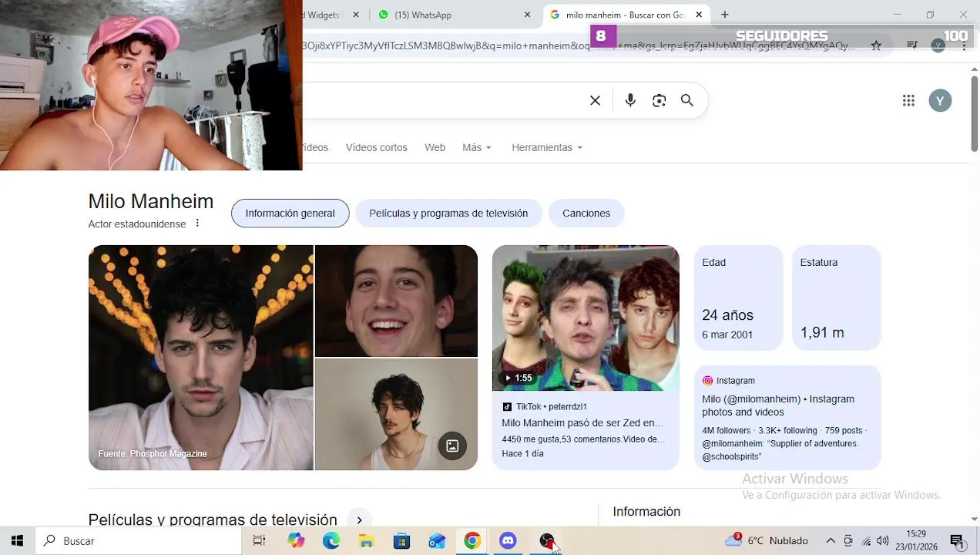
Task: Open File Explorer from the taskbar
Action: pyautogui.click(x=367, y=541)
